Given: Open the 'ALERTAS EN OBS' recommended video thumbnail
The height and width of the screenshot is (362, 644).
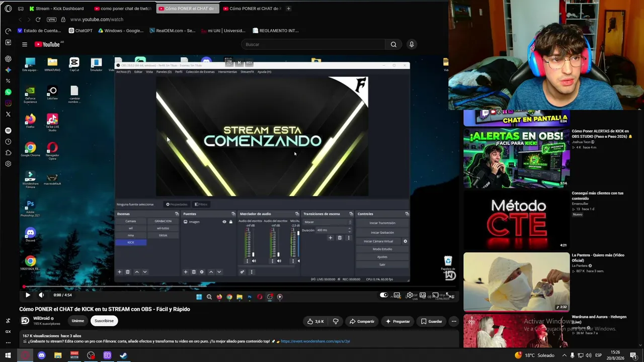Looking at the screenshot, I should tap(517, 158).
